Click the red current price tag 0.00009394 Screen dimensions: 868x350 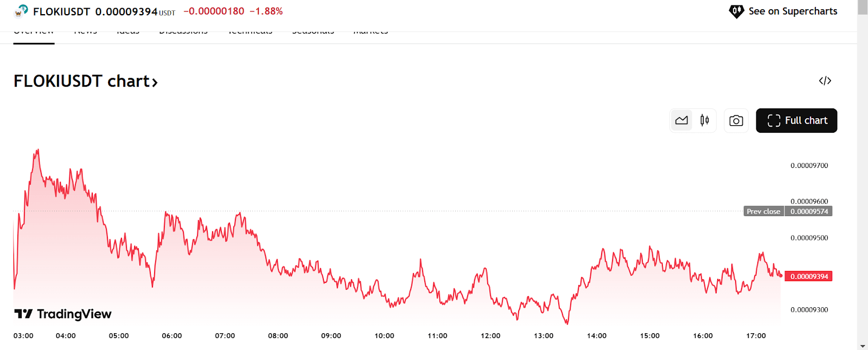click(808, 276)
